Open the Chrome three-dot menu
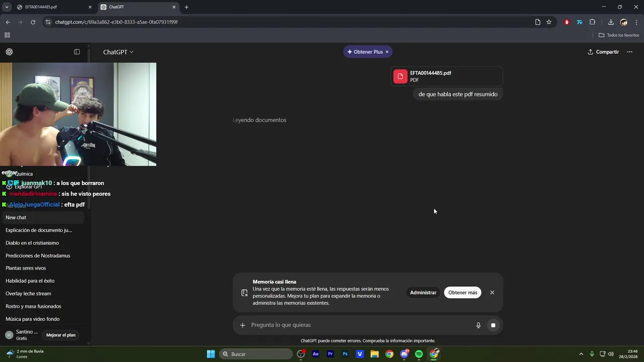The width and height of the screenshot is (644, 362). coord(637,22)
